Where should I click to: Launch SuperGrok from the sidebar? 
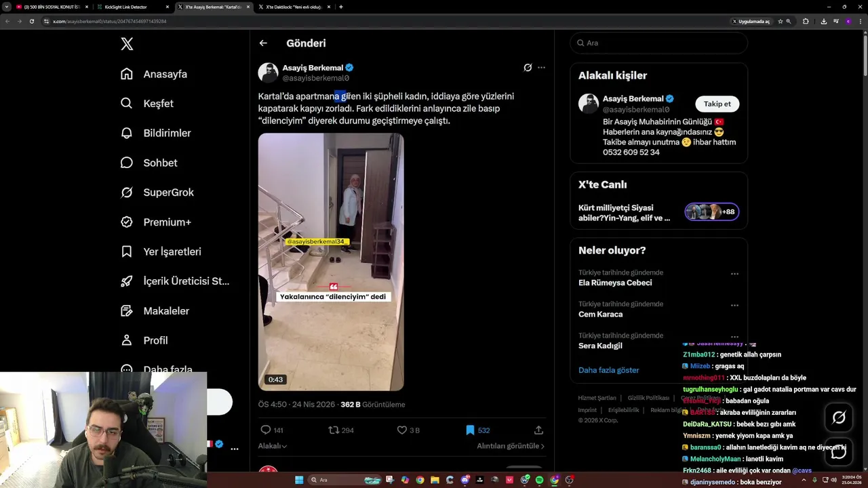158,192
